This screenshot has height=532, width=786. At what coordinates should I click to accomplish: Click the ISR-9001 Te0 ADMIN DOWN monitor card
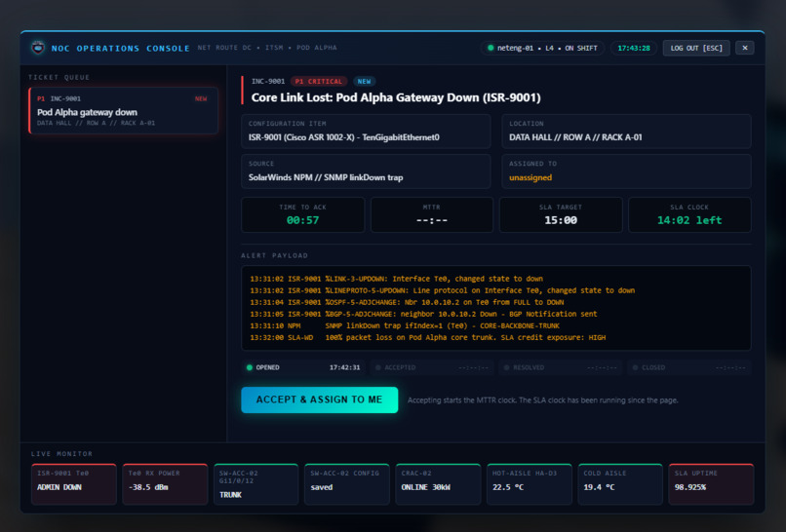(74, 484)
